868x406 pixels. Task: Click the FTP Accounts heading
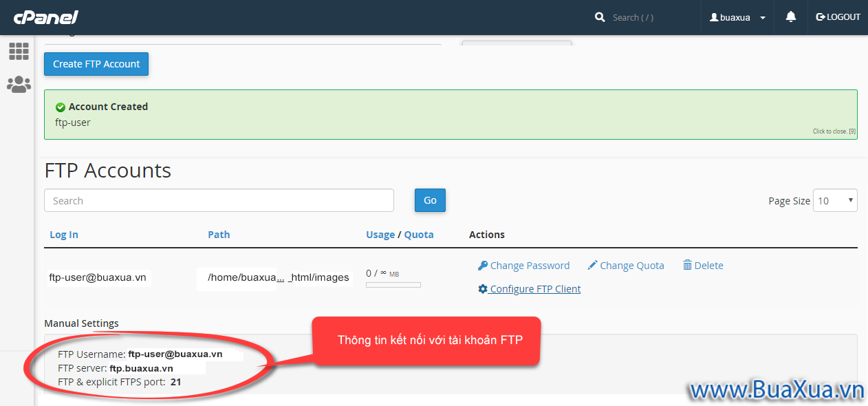(108, 170)
